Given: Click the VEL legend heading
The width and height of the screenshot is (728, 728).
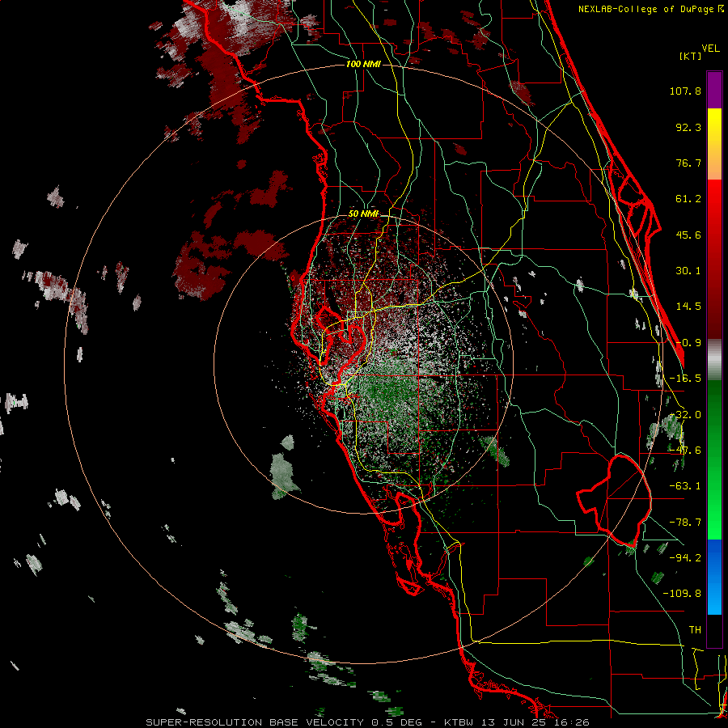Looking at the screenshot, I should [710, 49].
